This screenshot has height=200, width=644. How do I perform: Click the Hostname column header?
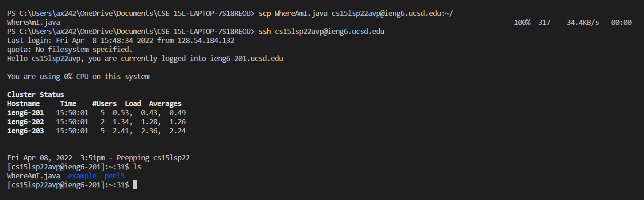23,104
